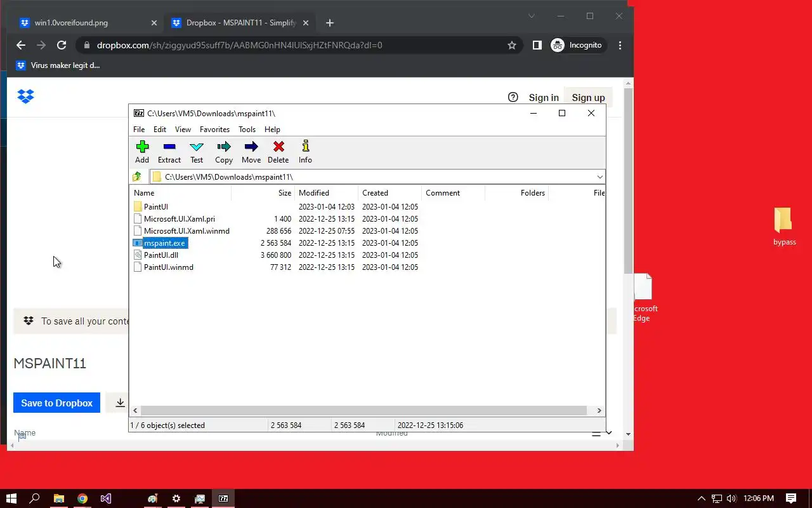Open Virus maker legit bookmark
812x508 pixels.
[58, 65]
